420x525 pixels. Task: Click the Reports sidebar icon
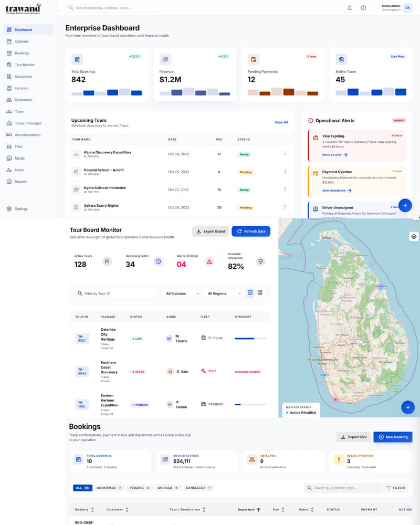[x=9, y=182]
